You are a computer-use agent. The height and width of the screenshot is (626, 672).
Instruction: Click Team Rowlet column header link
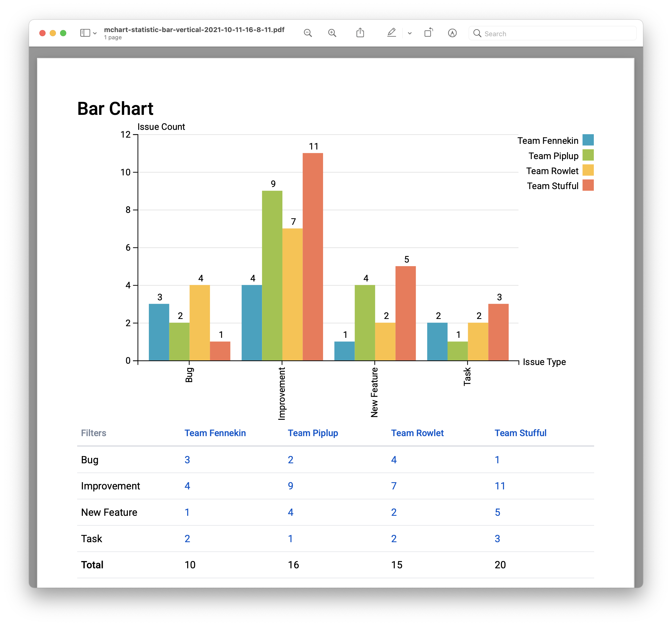coord(417,433)
